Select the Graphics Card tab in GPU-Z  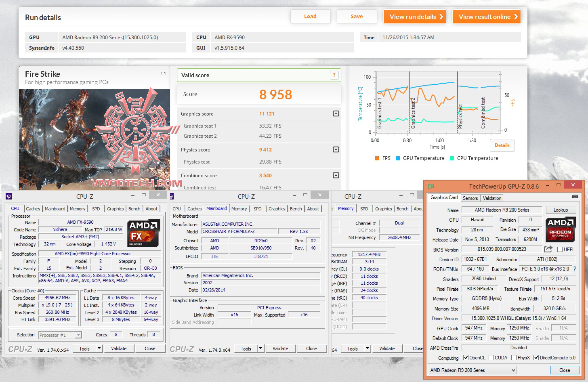(x=444, y=197)
